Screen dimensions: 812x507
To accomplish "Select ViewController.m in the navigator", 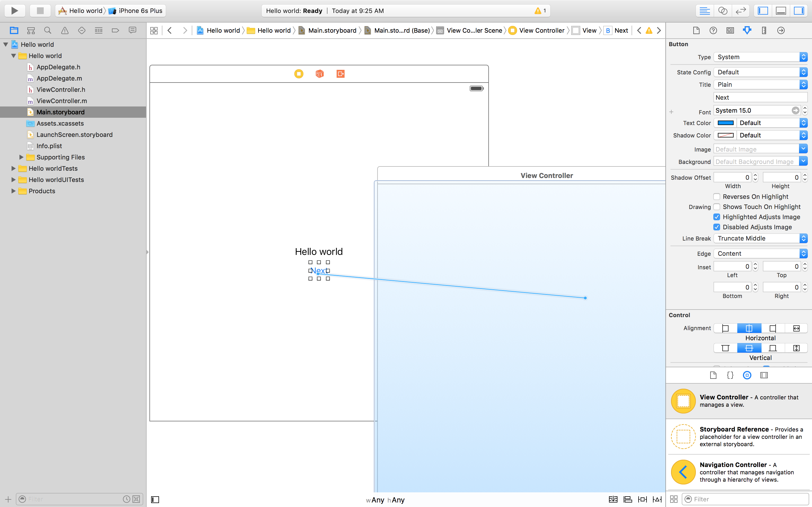I will (61, 101).
